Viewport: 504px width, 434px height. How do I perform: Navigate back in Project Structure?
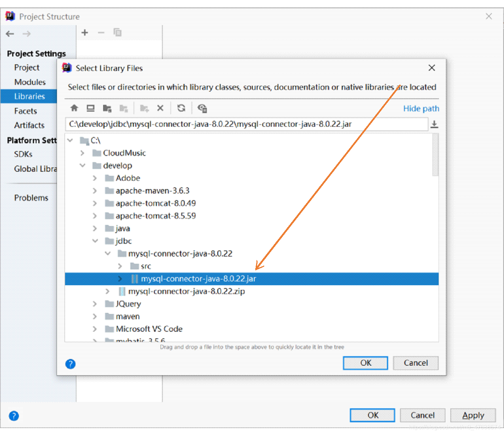click(10, 34)
